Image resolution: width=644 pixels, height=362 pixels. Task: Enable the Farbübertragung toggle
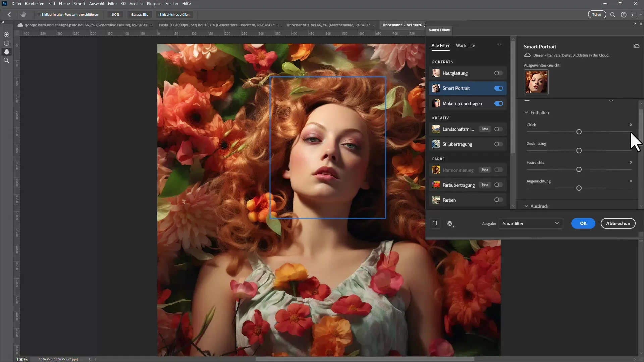(498, 185)
